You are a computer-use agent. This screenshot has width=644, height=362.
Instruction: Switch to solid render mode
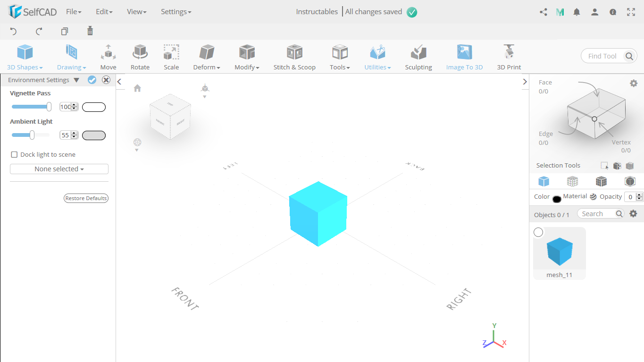pos(544,181)
